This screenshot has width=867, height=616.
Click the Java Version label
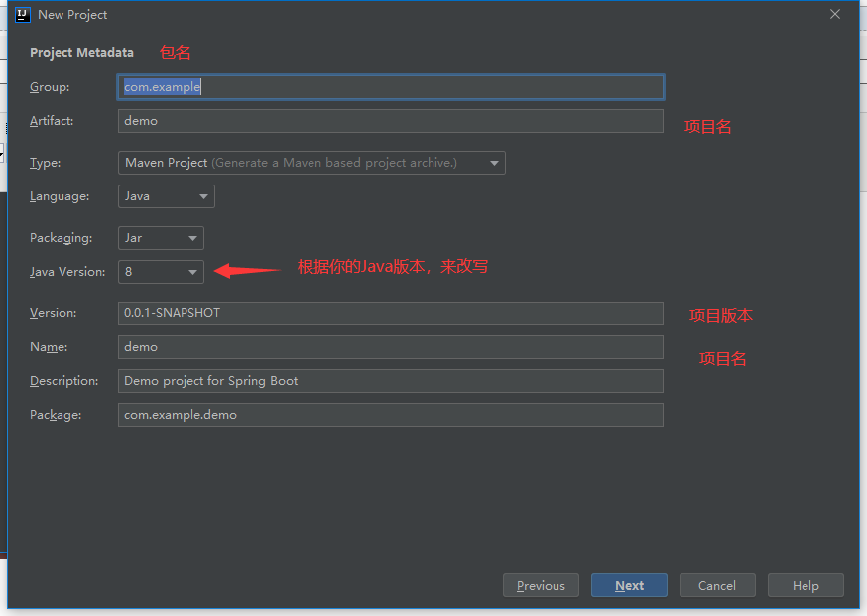pos(67,272)
